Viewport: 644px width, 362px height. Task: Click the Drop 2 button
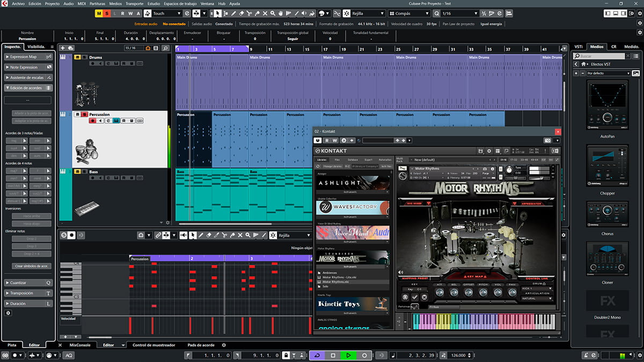point(31,238)
